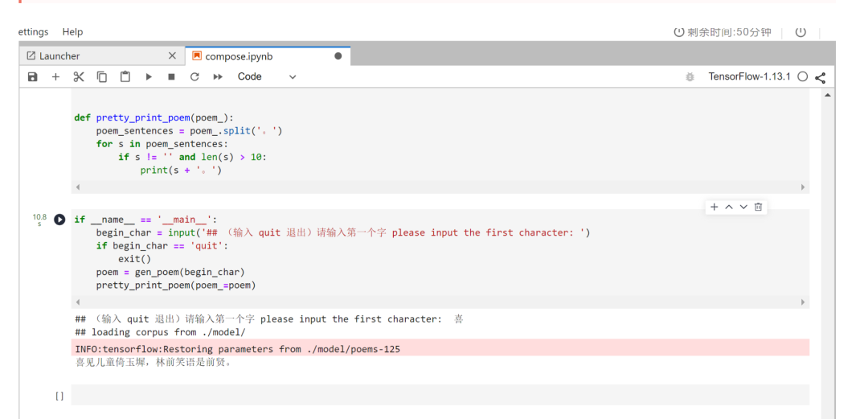The height and width of the screenshot is (419, 868).
Task: Click the empty code cell input area
Action: point(440,395)
